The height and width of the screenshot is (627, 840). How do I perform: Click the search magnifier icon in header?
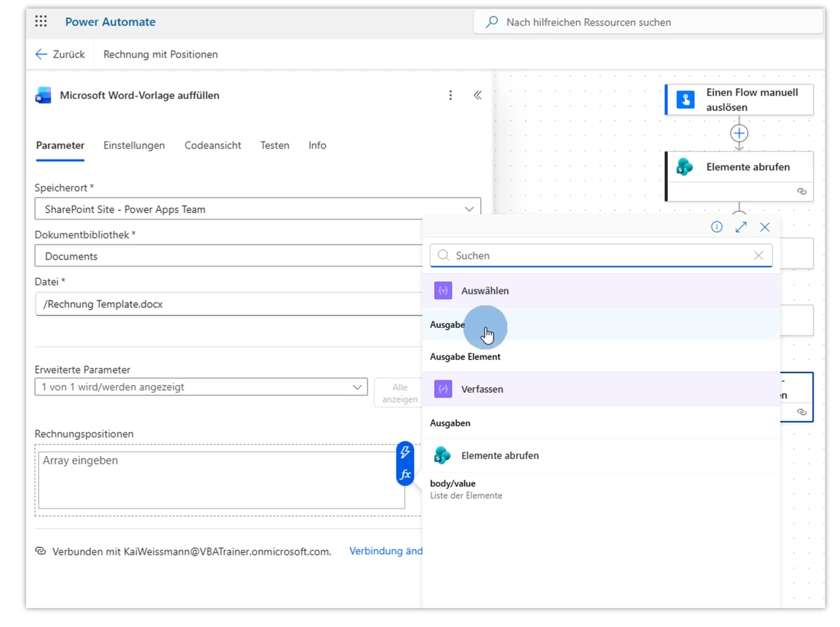pos(492,22)
